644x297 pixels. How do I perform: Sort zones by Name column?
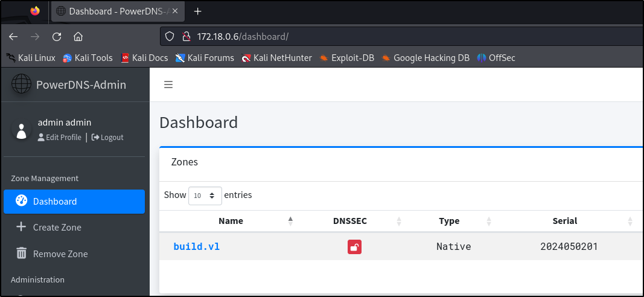point(231,221)
